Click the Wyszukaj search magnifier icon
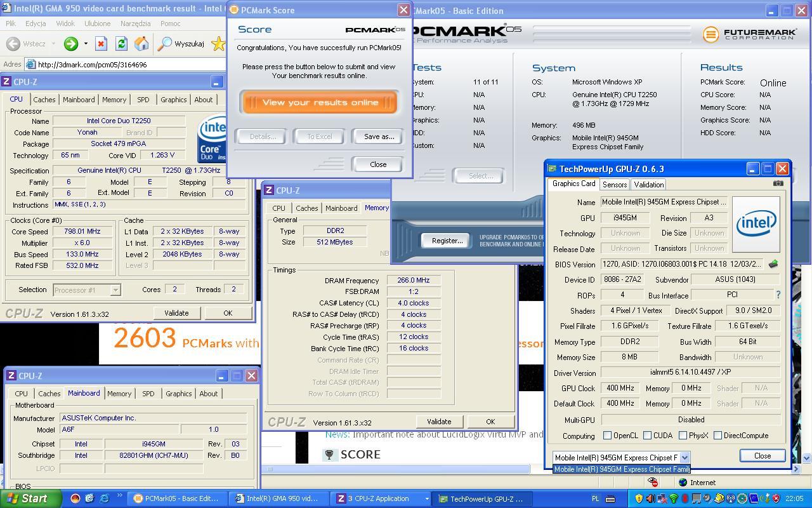Image resolution: width=812 pixels, height=508 pixels. 164,44
